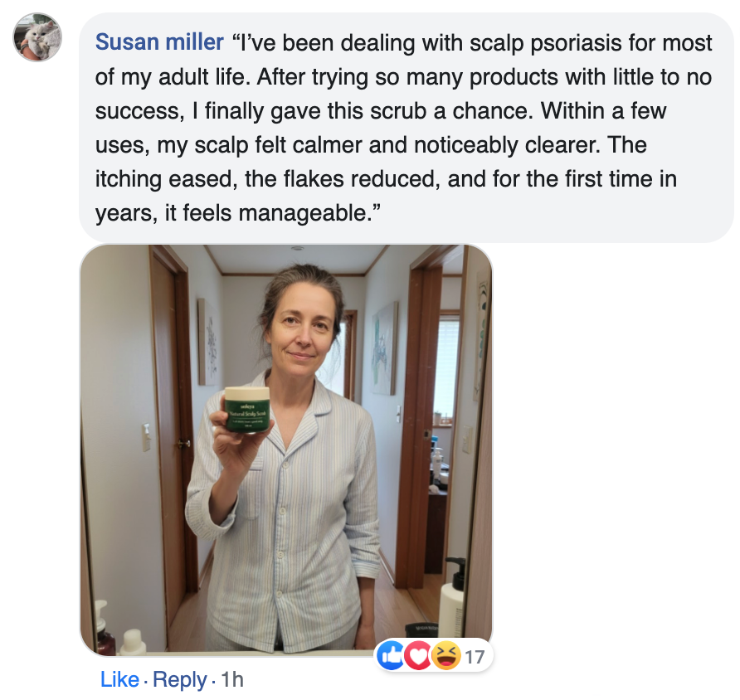The image size is (740, 700).
Task: Reply to Susan miller's comment
Action: (180, 680)
